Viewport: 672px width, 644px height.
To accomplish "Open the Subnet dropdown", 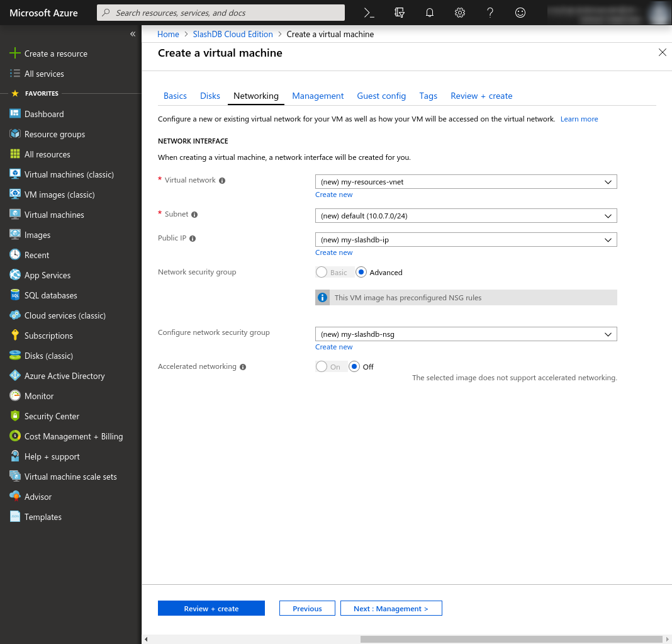I will (466, 216).
